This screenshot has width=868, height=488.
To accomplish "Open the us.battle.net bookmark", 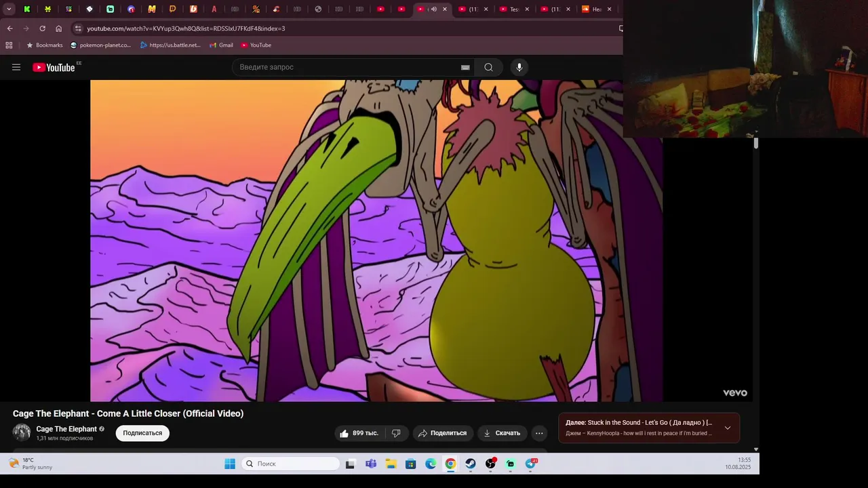I will [x=170, y=45].
